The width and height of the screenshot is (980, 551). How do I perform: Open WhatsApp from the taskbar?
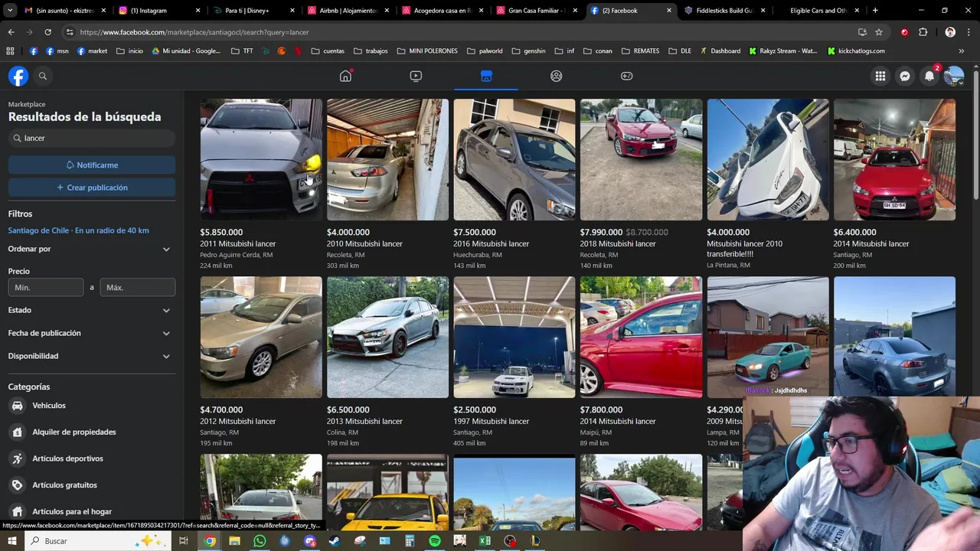point(260,541)
